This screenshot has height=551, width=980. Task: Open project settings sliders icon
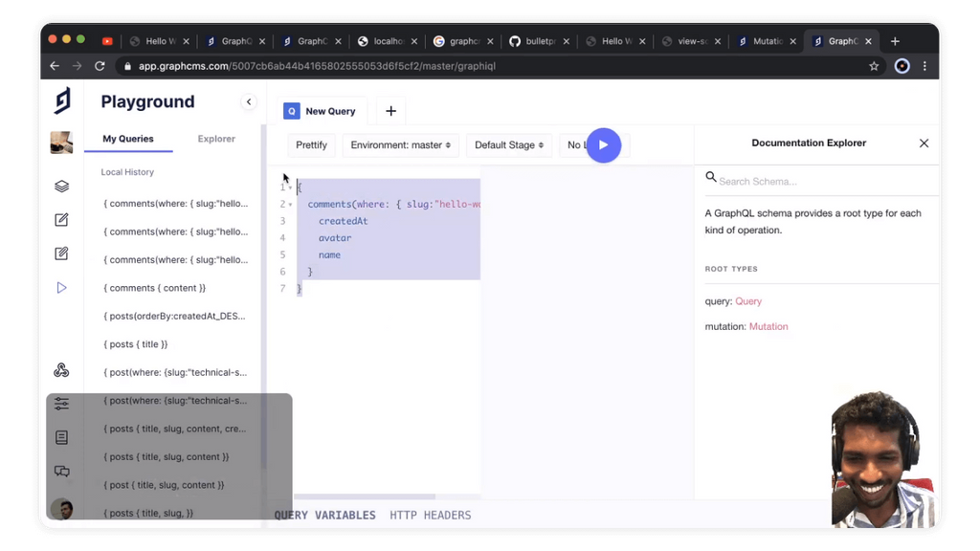click(x=61, y=404)
